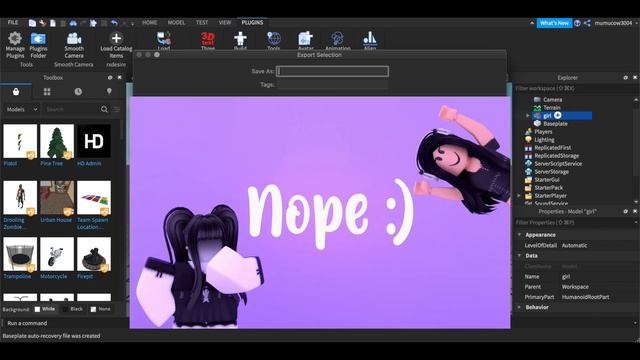640x360 pixels.
Task: Click the undo arrow in quick toolbar
Action: [x=114, y=23]
